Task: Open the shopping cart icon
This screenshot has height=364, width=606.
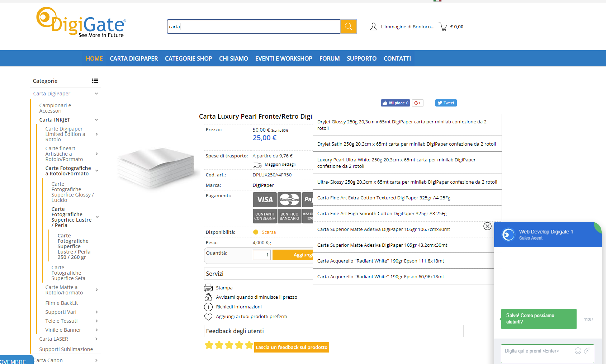Action: coord(443,27)
